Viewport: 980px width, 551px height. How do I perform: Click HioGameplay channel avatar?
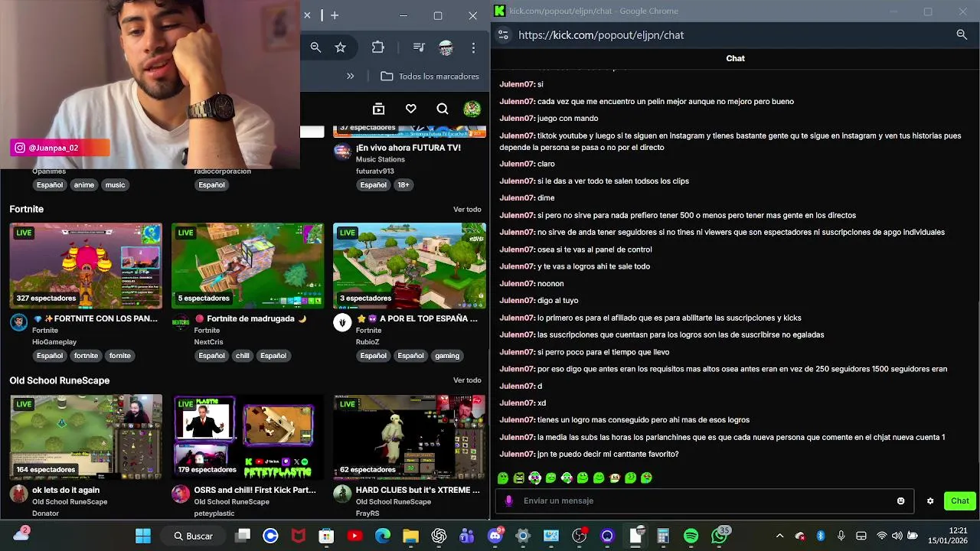18,322
